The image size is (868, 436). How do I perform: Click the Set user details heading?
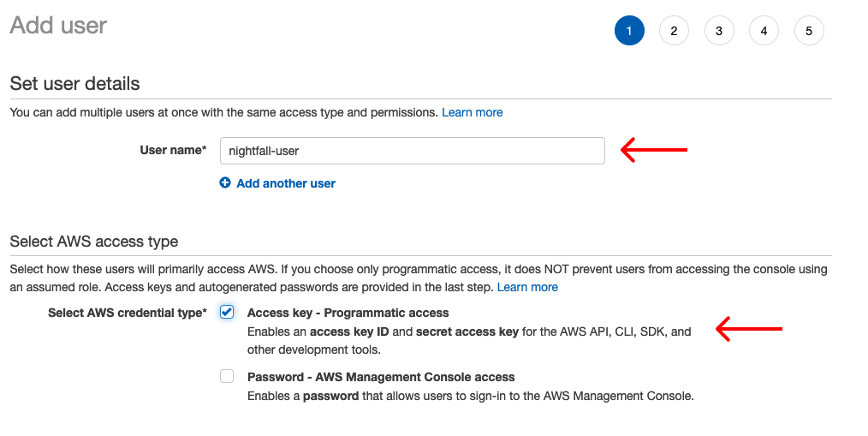click(74, 84)
